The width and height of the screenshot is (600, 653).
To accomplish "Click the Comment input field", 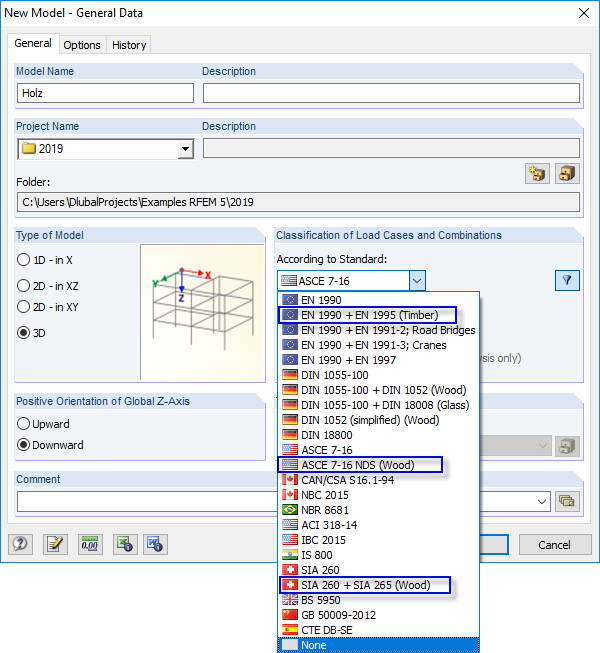I will pyautogui.click(x=147, y=501).
